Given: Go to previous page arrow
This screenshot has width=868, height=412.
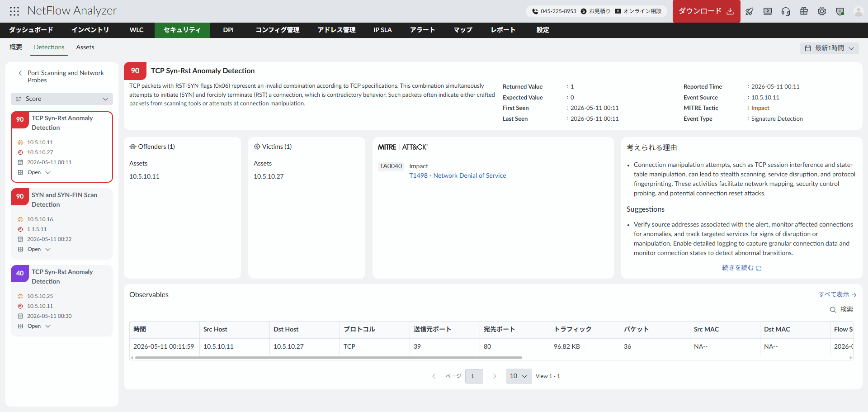Looking at the screenshot, I should point(434,376).
